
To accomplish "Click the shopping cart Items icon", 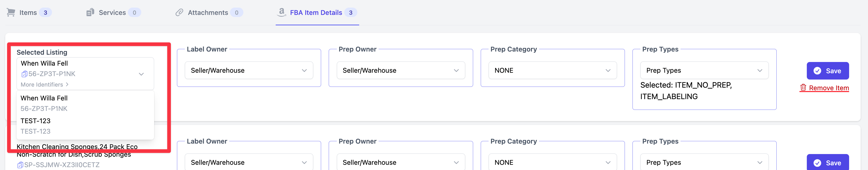I will coord(11,13).
